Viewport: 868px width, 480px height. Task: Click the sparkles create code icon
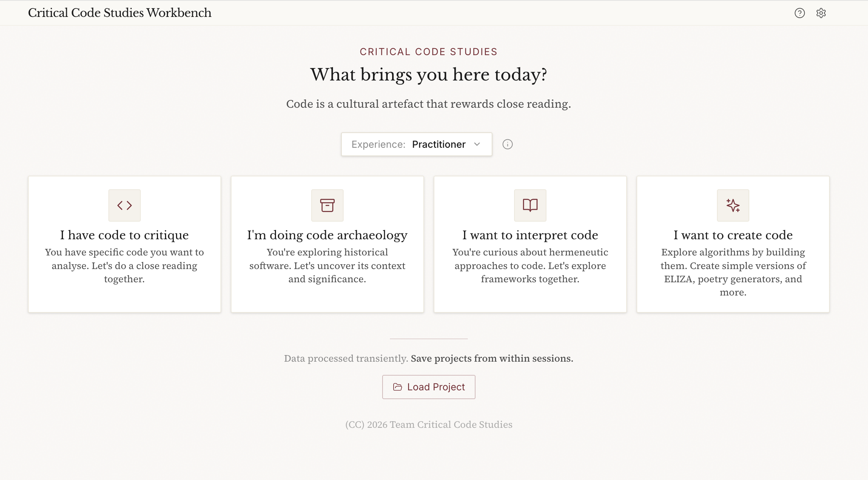tap(733, 205)
